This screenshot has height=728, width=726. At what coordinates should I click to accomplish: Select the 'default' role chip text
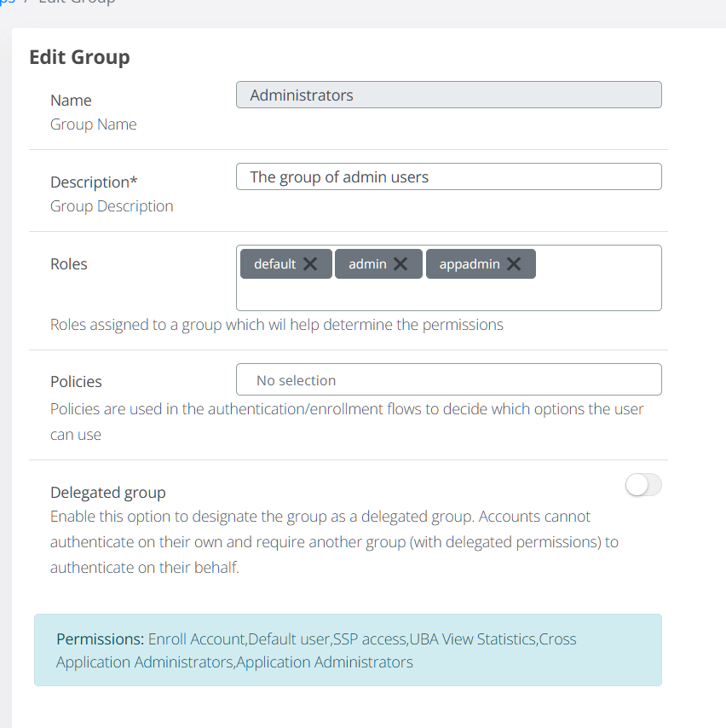pyautogui.click(x=274, y=264)
